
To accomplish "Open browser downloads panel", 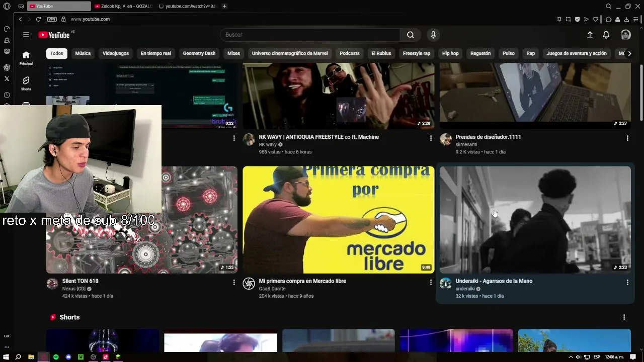I will coord(626,19).
